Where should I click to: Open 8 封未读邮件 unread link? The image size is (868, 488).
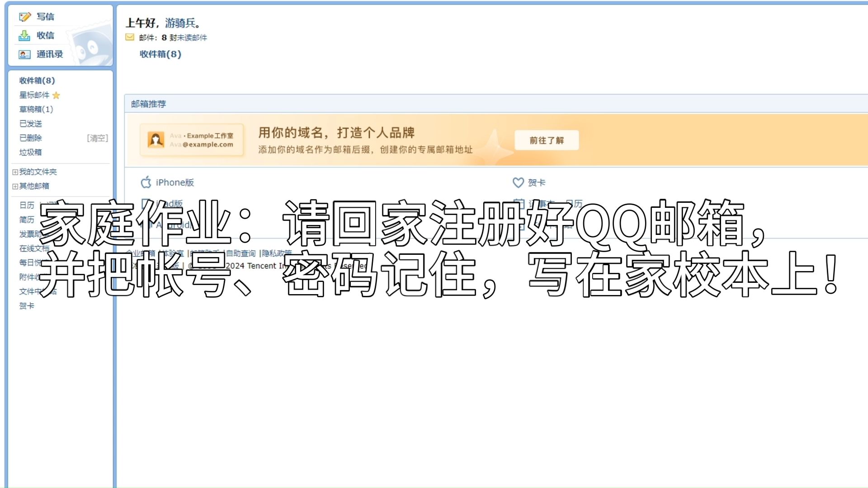click(184, 38)
